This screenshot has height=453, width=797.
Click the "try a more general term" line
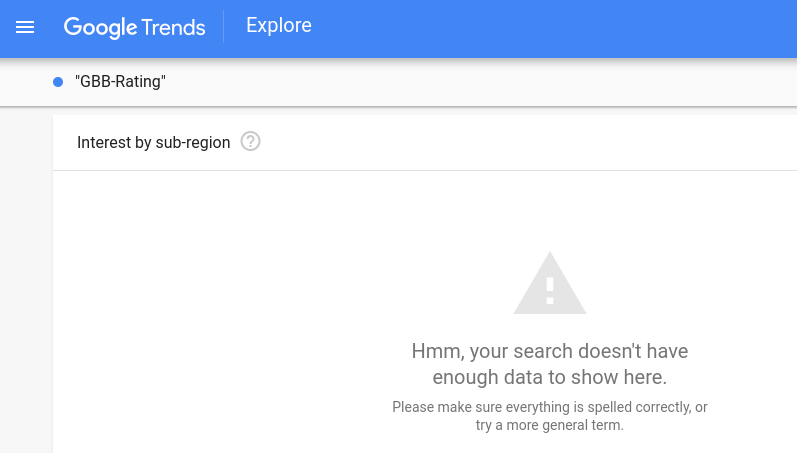[549, 425]
